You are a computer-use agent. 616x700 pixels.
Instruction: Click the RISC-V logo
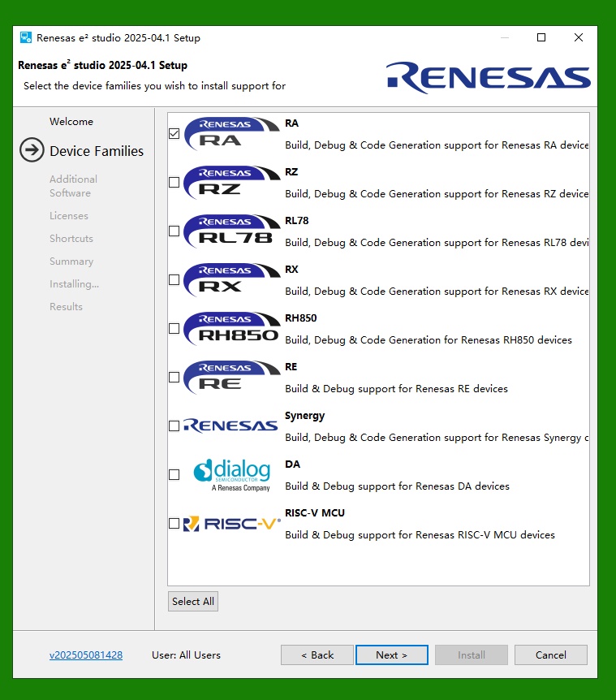[232, 524]
